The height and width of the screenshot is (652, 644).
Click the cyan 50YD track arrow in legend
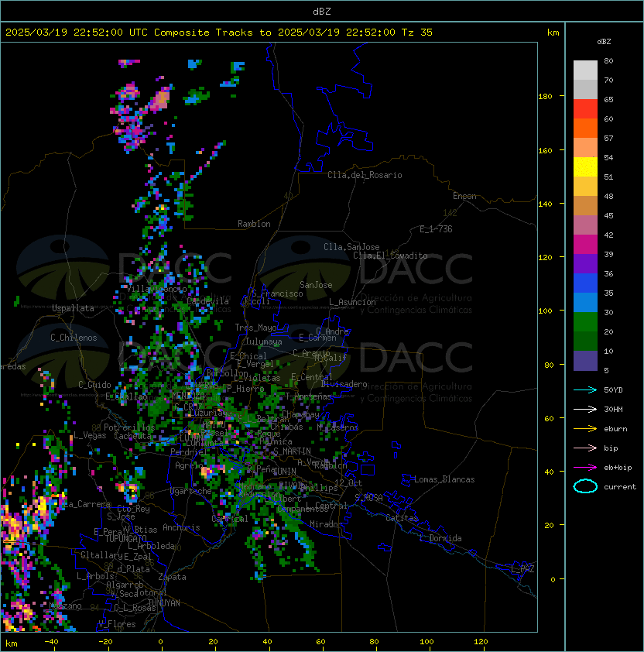[x=585, y=390]
